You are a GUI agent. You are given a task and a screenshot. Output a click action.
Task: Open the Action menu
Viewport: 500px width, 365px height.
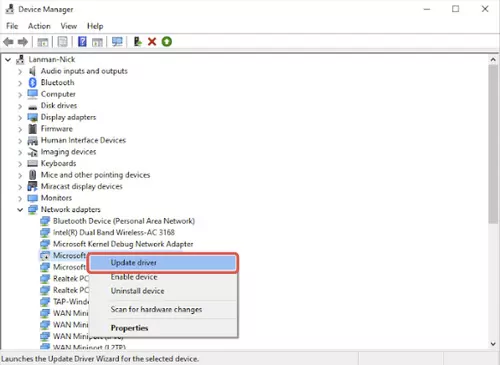pyautogui.click(x=39, y=26)
